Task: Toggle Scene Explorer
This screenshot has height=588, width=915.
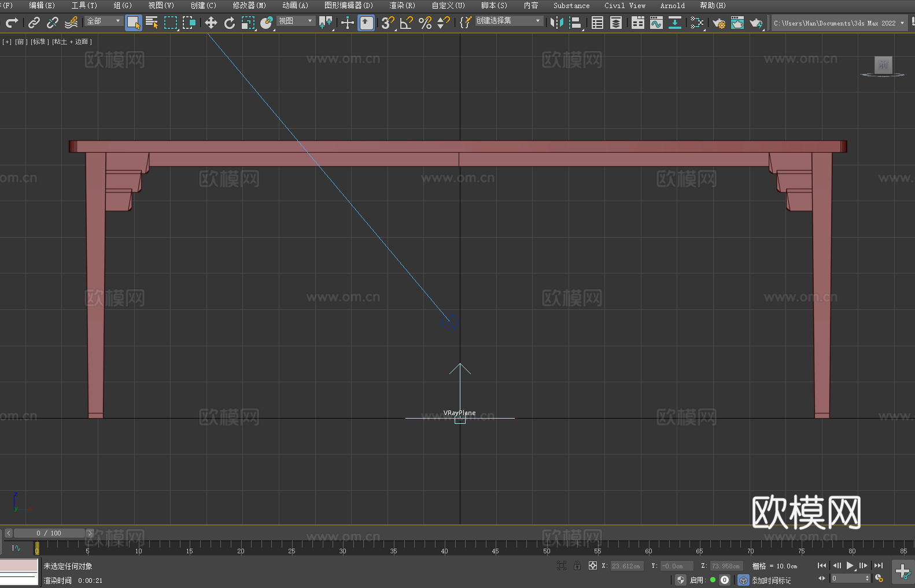Action: [x=597, y=23]
